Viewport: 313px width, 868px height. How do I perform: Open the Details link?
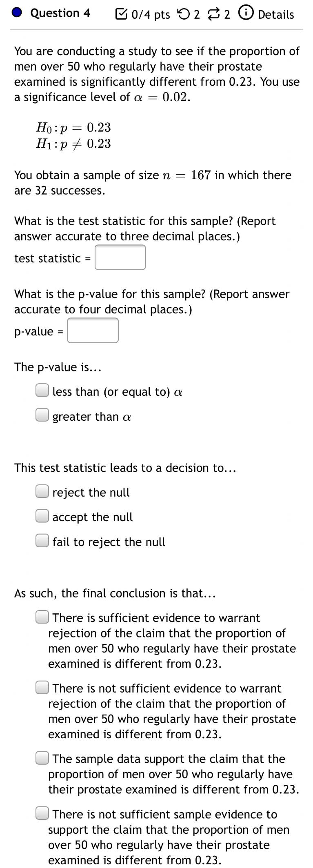(x=276, y=14)
